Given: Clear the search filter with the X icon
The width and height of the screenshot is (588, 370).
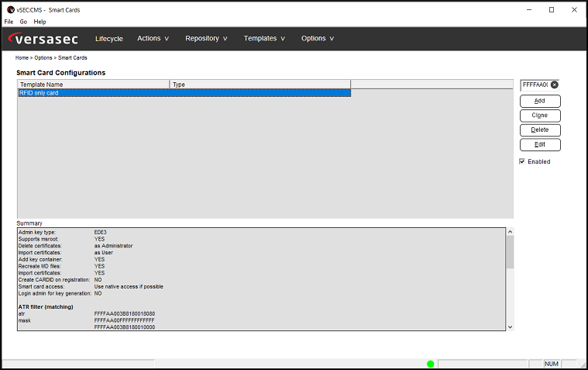Looking at the screenshot, I should pyautogui.click(x=554, y=85).
